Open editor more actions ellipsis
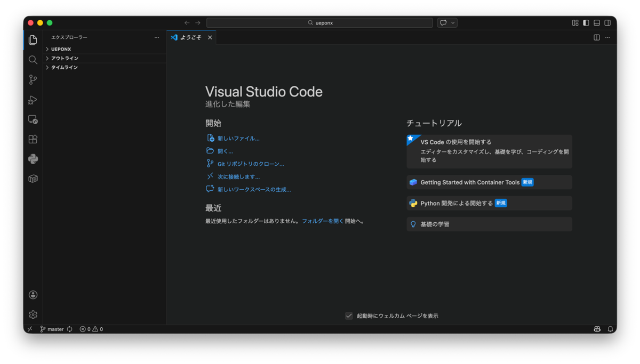Image resolution: width=640 pixels, height=364 pixels. pos(607,37)
